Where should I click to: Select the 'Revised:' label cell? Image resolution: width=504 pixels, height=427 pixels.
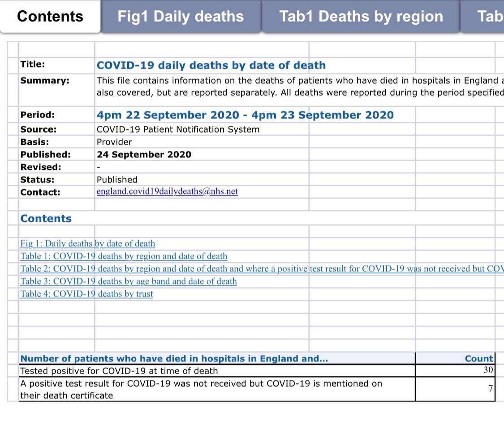click(56, 167)
